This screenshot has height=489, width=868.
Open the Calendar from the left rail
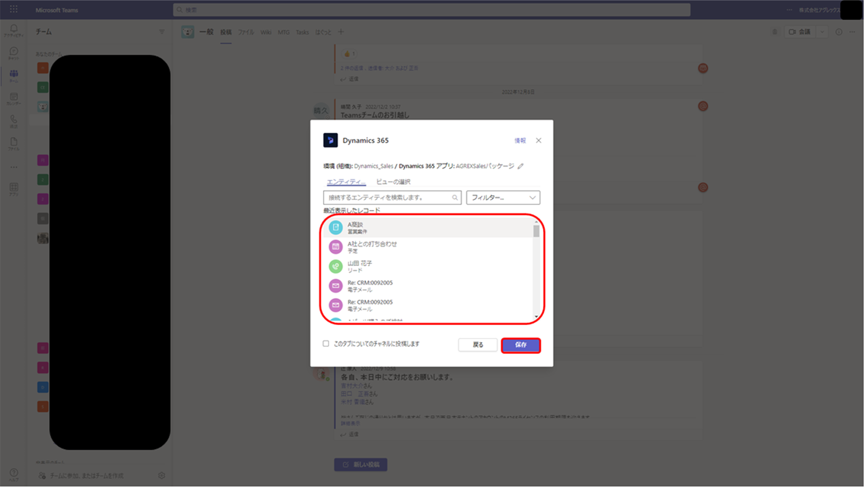click(x=14, y=99)
